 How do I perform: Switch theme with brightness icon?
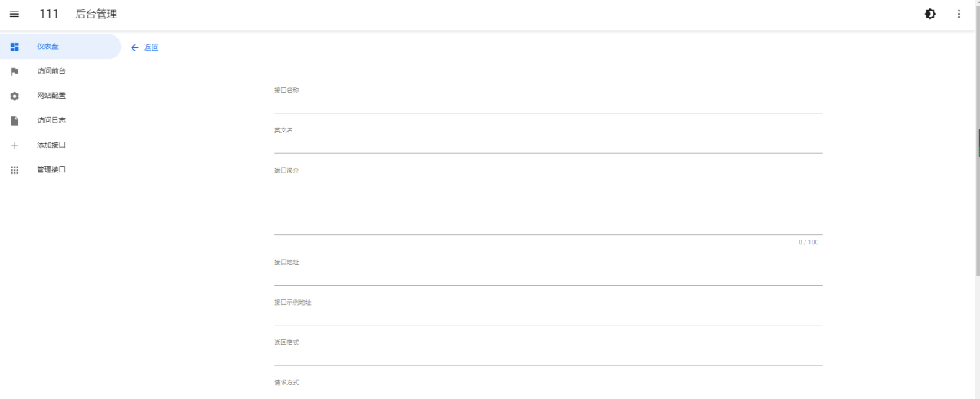tap(930, 14)
